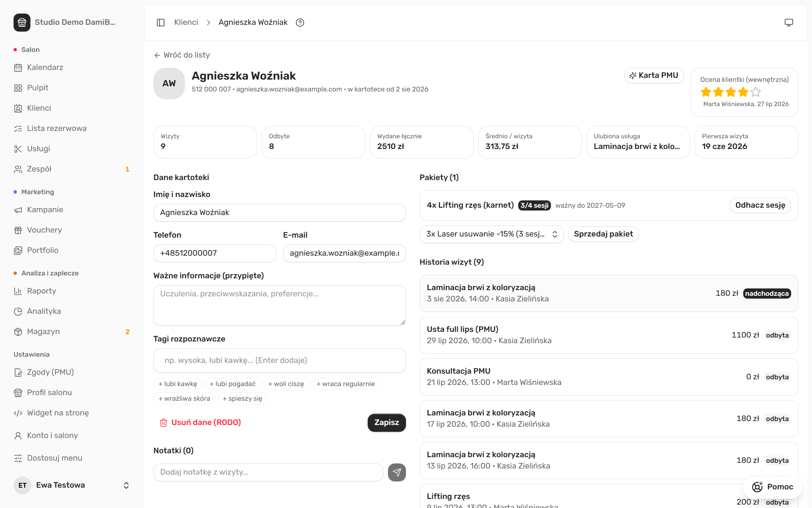The height and width of the screenshot is (508, 812).
Task: Click the Studio Demo shop logo icon
Action: (22, 22)
